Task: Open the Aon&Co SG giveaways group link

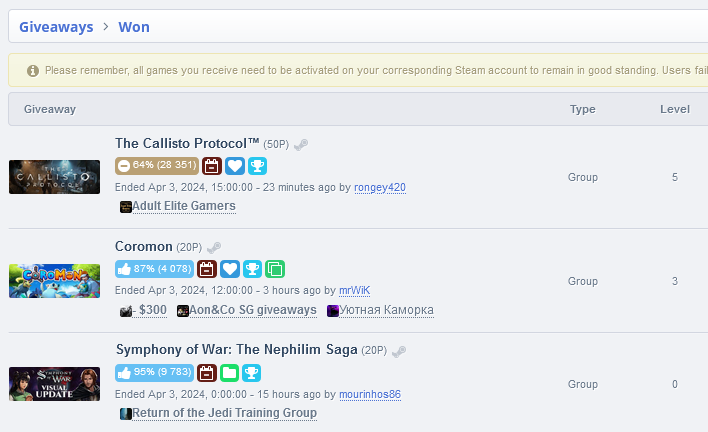Action: click(x=253, y=310)
